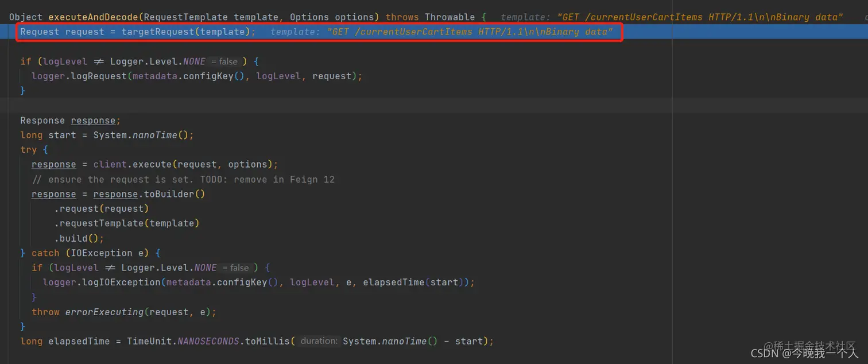Screen dimensions: 868x364
Task: Click the toBuilder() method call
Action: [x=175, y=194]
